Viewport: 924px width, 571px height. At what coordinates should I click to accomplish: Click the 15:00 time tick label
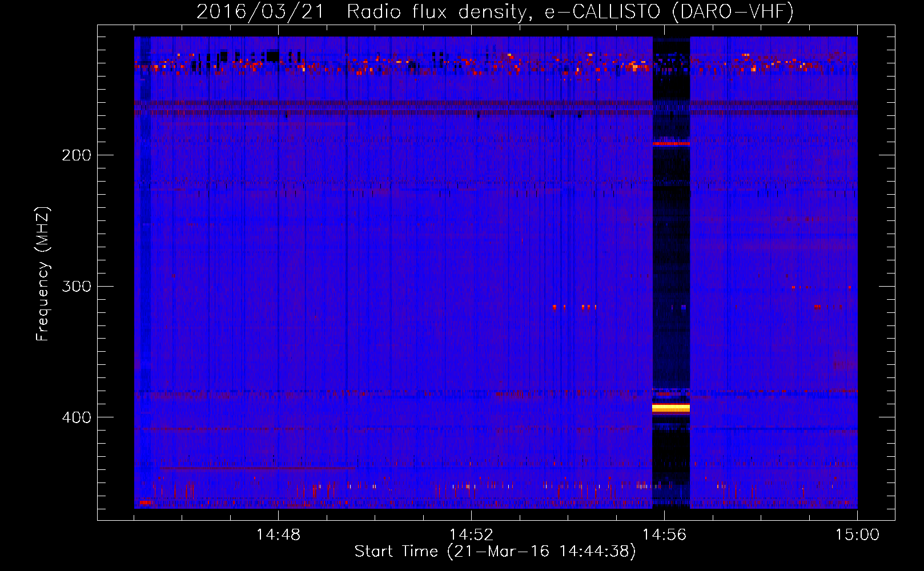coord(857,534)
